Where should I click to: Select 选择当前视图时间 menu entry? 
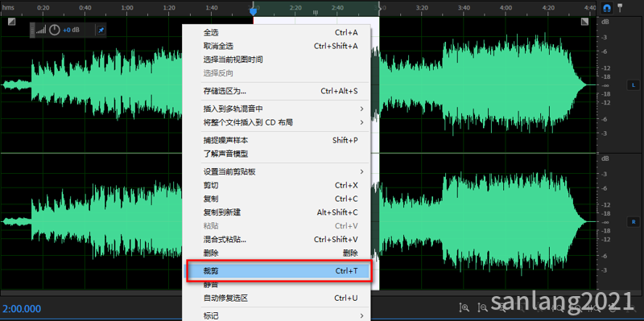point(276,60)
